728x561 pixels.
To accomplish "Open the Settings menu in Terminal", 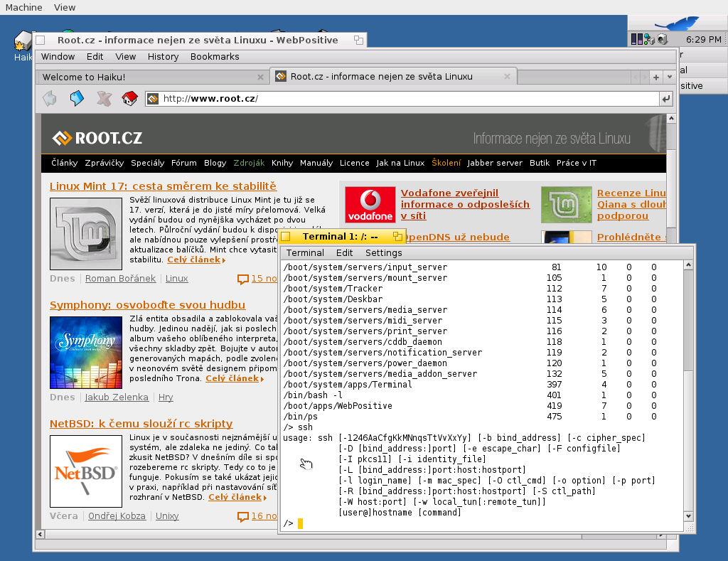I will pos(383,252).
